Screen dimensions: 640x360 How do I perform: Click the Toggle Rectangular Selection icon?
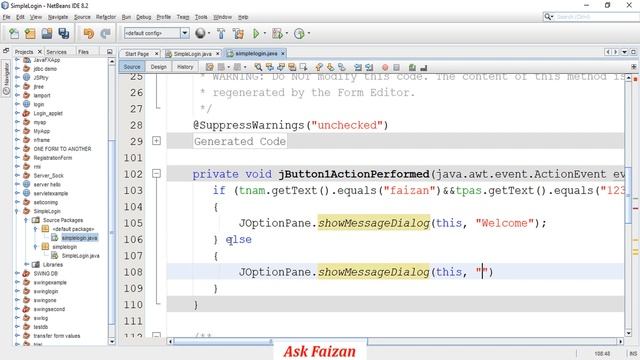pyautogui.click(x=303, y=67)
